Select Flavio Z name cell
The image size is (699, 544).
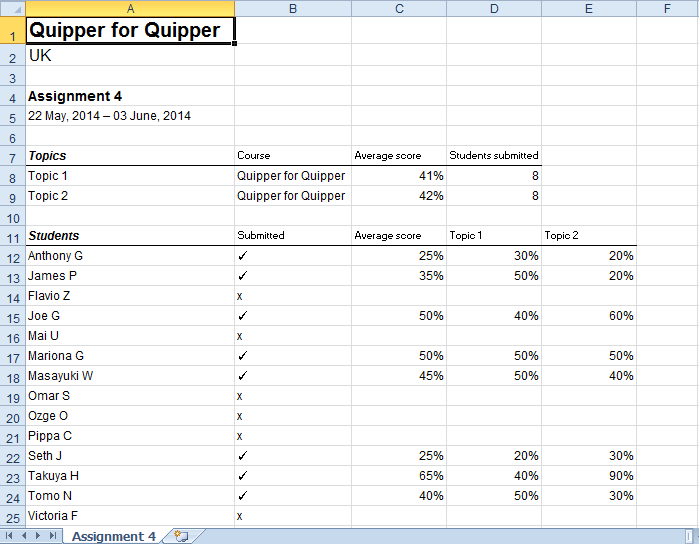pos(130,296)
